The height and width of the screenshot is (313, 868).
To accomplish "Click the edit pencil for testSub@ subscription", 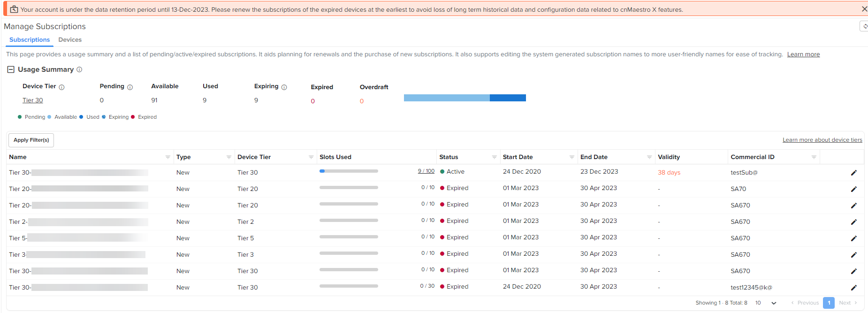I will click(x=853, y=173).
